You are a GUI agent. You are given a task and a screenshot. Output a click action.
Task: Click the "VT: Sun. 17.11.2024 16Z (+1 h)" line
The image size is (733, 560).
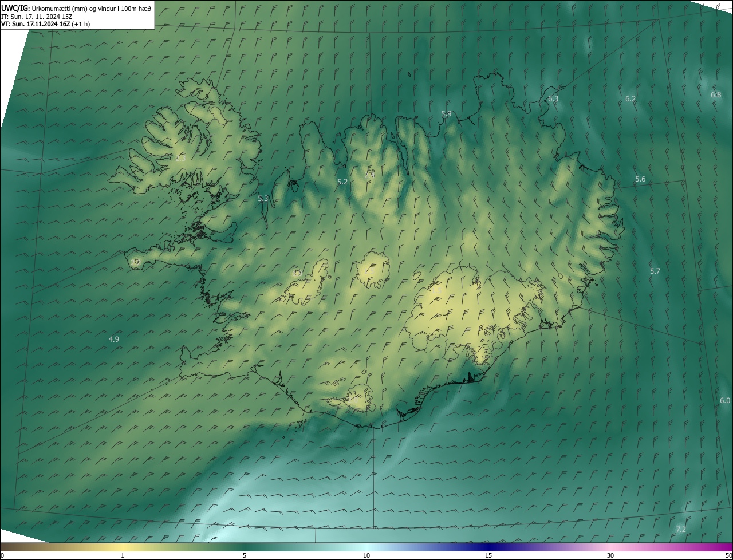[46, 24]
